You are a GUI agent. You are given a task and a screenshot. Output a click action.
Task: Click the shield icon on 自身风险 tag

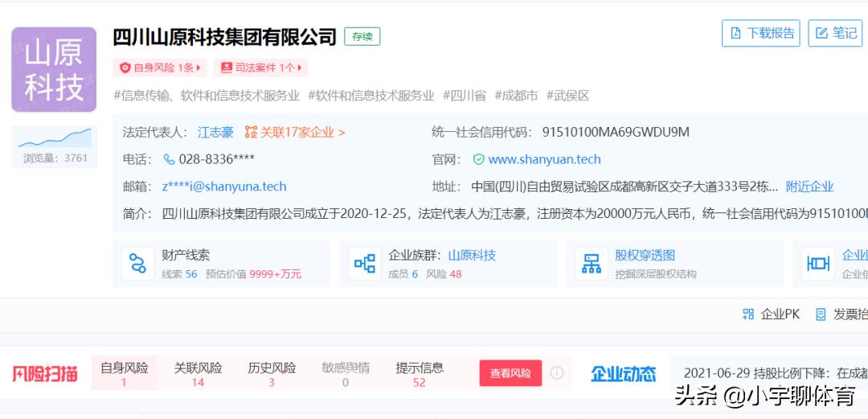click(125, 68)
